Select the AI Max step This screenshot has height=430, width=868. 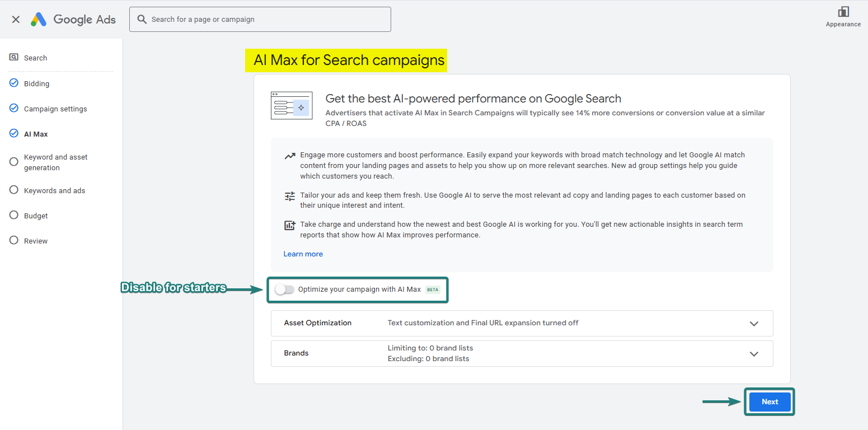click(36, 134)
